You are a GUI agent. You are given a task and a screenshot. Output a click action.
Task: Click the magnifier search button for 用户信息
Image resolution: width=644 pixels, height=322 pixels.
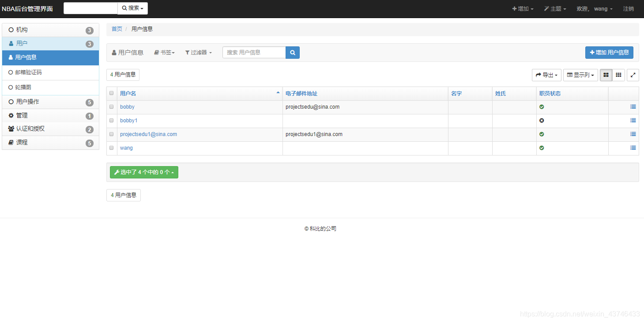coord(293,53)
